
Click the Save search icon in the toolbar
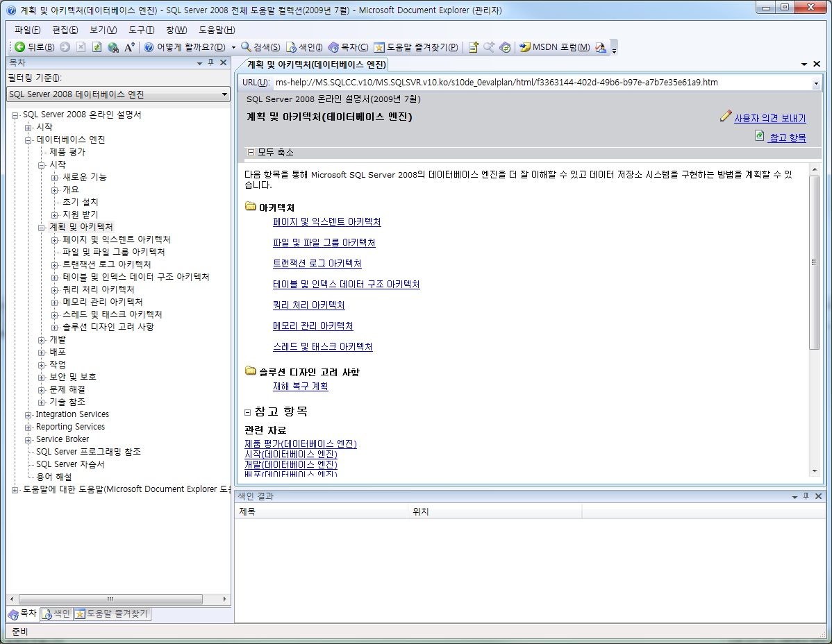point(489,47)
